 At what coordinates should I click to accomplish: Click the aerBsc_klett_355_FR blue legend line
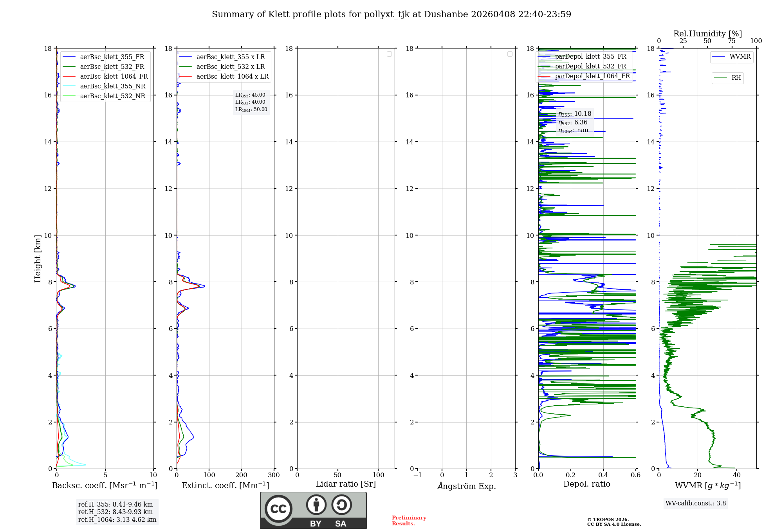click(69, 57)
